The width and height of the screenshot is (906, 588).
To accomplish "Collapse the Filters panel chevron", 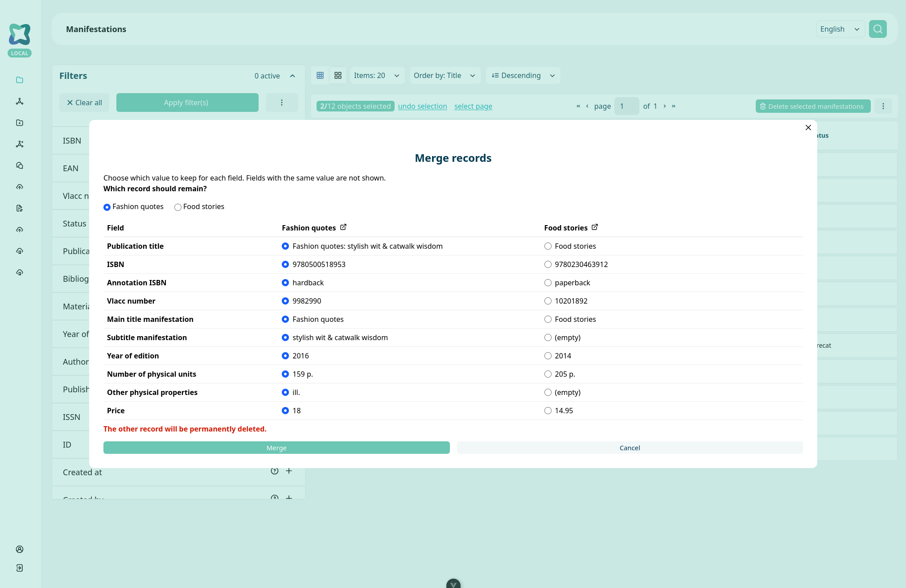I will click(292, 76).
